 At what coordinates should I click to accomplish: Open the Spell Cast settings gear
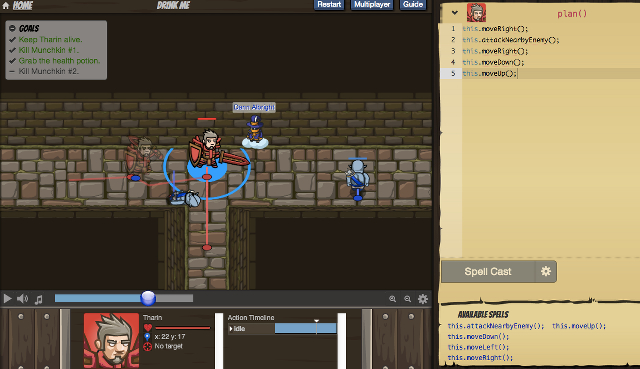(x=546, y=271)
